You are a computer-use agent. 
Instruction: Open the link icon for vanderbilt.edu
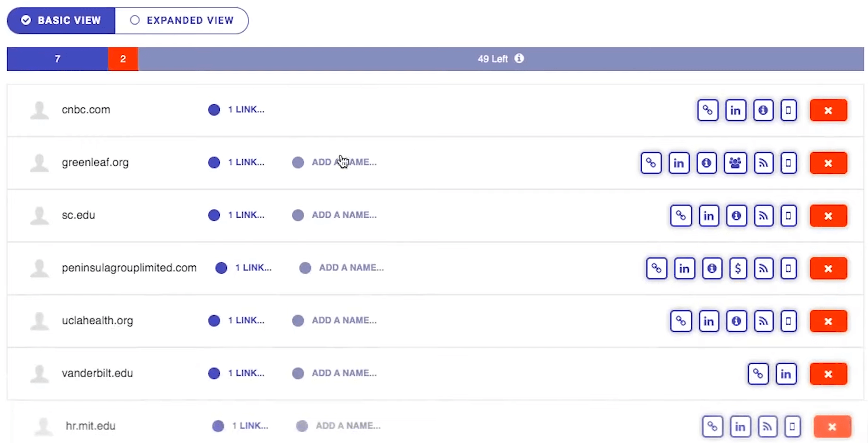click(x=758, y=374)
